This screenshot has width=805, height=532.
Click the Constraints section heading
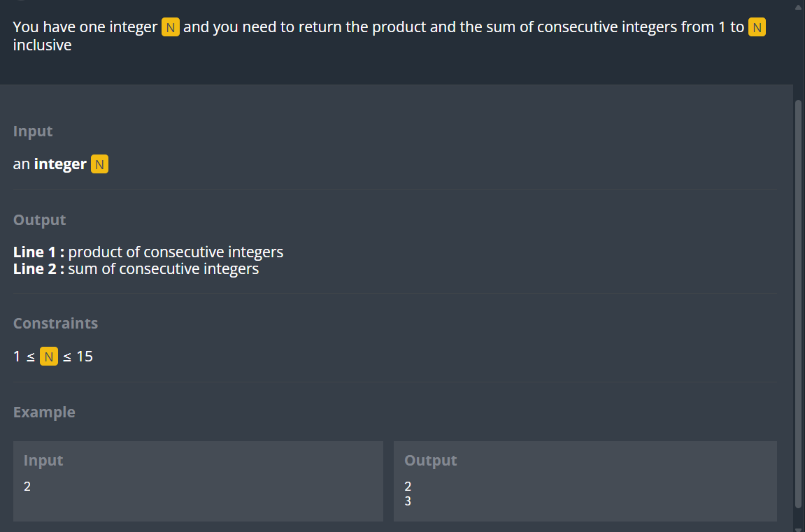(x=55, y=324)
